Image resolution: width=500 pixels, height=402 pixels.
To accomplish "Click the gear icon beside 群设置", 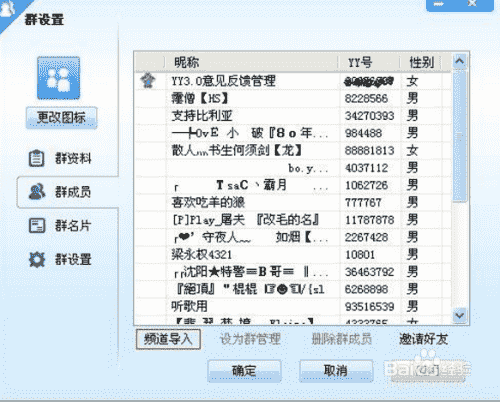I will click(37, 259).
